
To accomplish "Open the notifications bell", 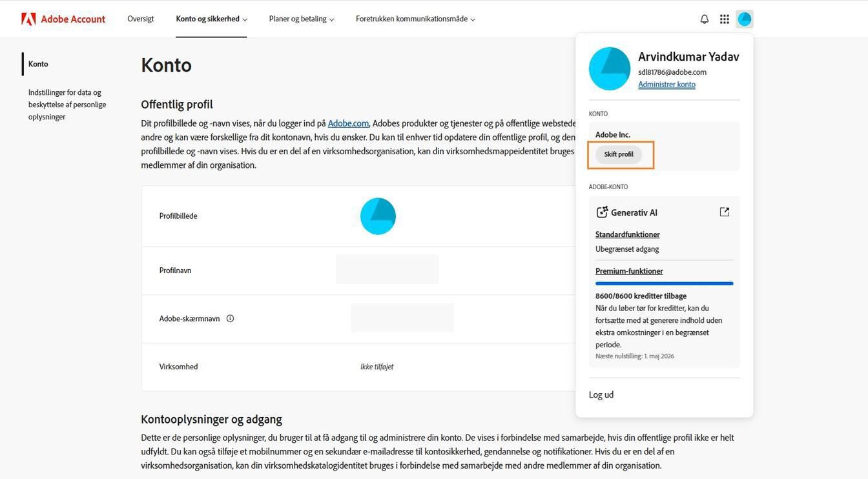I will pyautogui.click(x=705, y=19).
